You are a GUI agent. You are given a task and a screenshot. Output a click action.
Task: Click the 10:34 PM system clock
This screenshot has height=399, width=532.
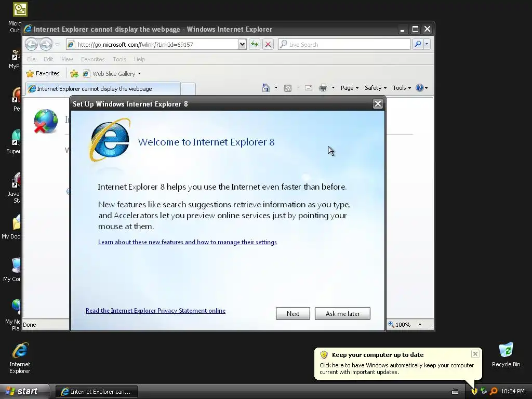coord(513,391)
